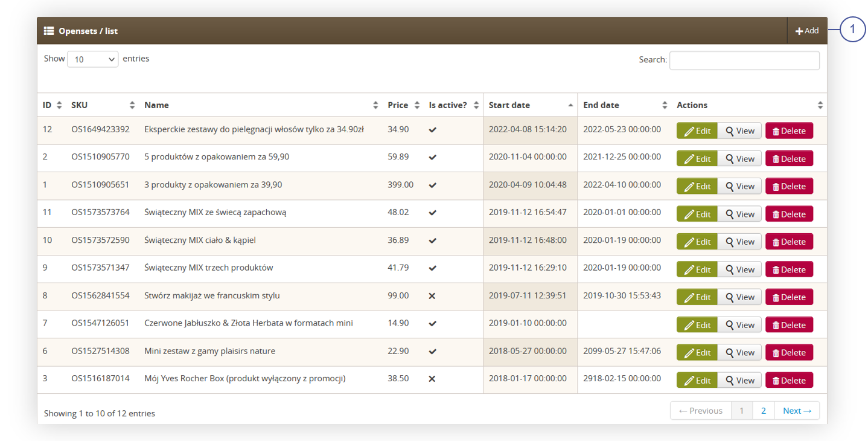View Mój Yves Rocher Box row
The width and height of the screenshot is (868, 441).
coord(739,380)
